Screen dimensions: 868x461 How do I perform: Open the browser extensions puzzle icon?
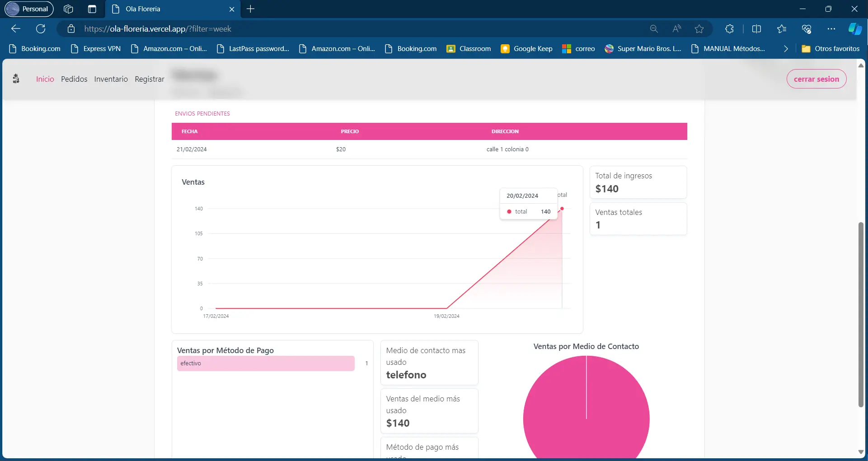[729, 29]
